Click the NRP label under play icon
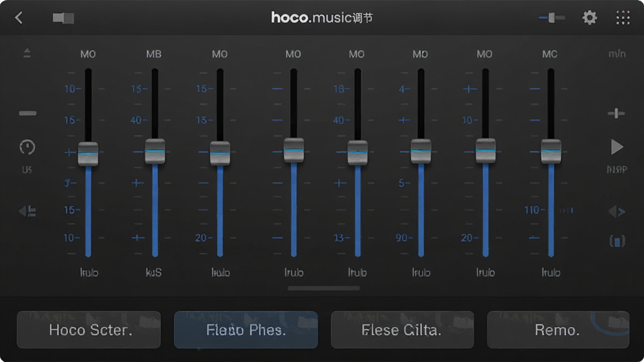 [617, 170]
